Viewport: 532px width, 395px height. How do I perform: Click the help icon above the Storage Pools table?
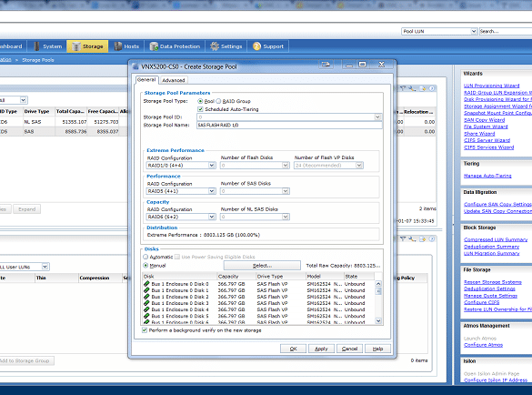click(432, 88)
